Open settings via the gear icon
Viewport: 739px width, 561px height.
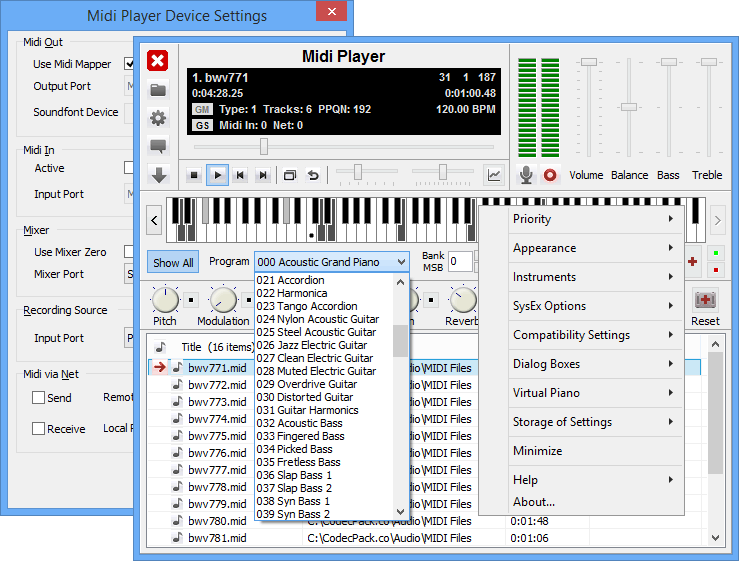point(158,118)
